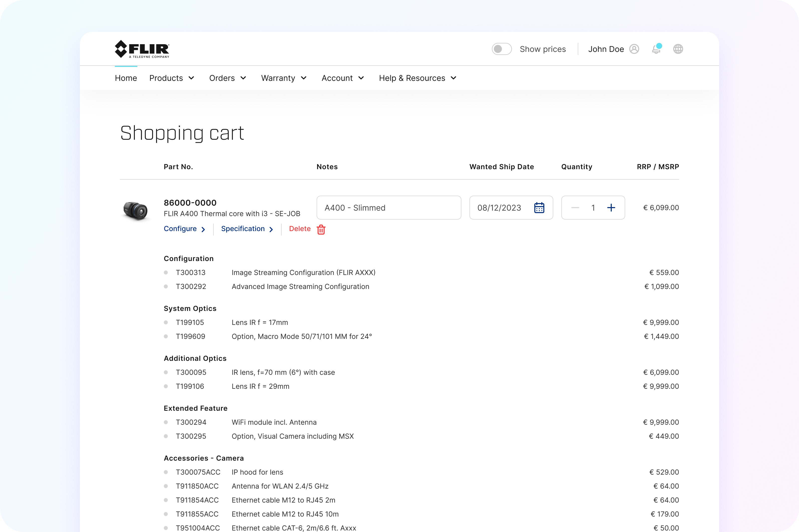Click the Shopping cart page title
Viewport: 799px width, 532px height.
tap(182, 133)
